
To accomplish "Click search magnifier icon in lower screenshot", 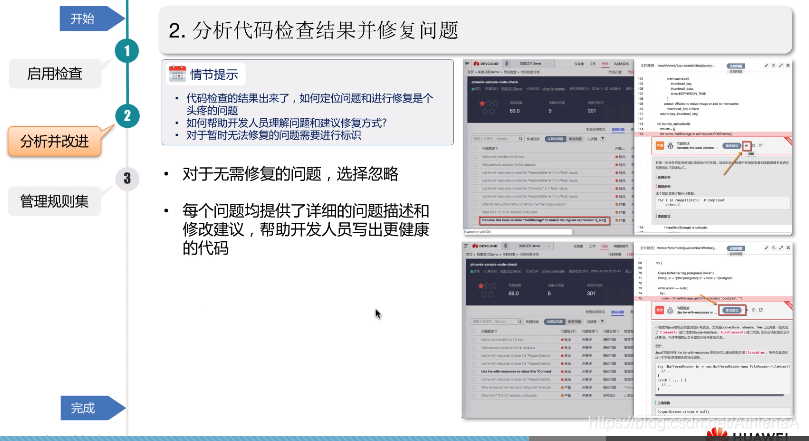I will [x=520, y=321].
